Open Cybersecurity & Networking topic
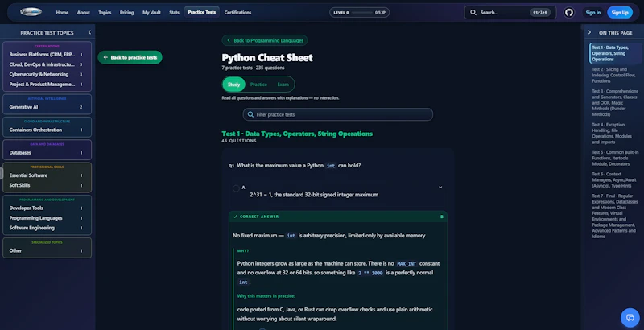The image size is (644, 330). click(47, 74)
